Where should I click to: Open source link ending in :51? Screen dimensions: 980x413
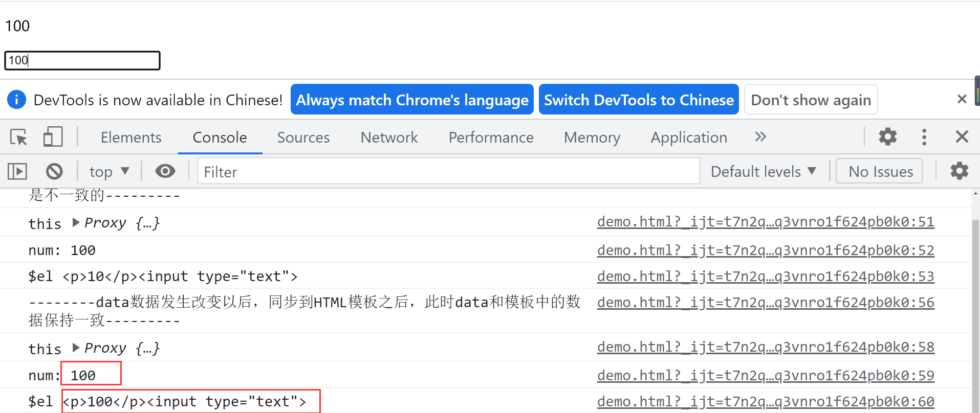(766, 222)
